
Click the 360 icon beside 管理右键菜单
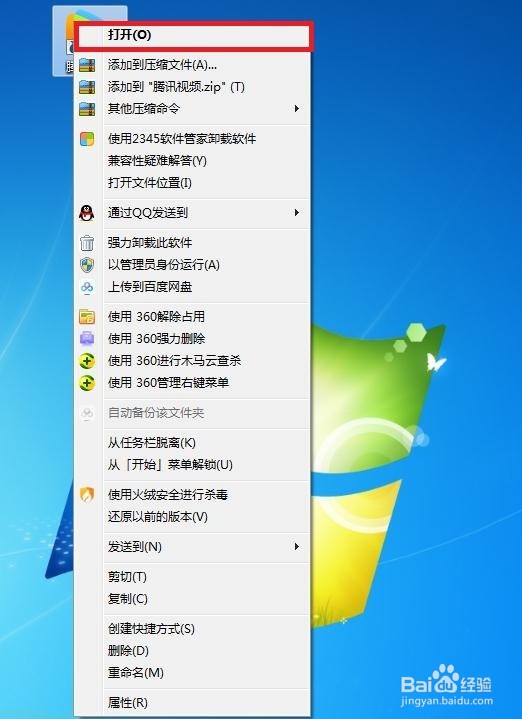(x=87, y=383)
